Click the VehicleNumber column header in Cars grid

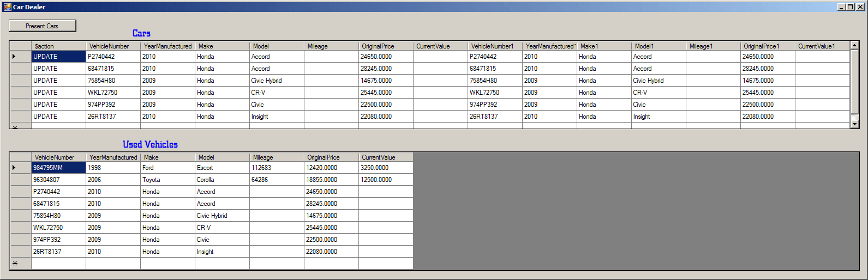[x=113, y=46]
